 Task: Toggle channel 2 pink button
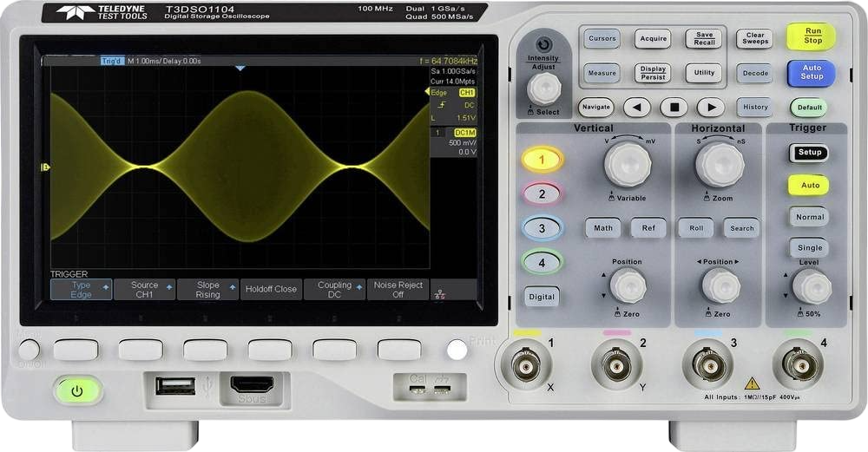pos(542,194)
